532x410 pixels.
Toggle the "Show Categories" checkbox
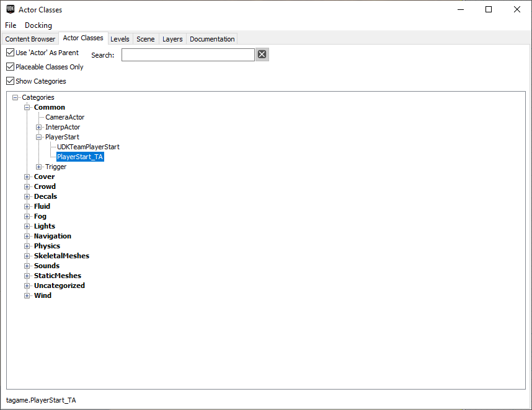tap(10, 81)
